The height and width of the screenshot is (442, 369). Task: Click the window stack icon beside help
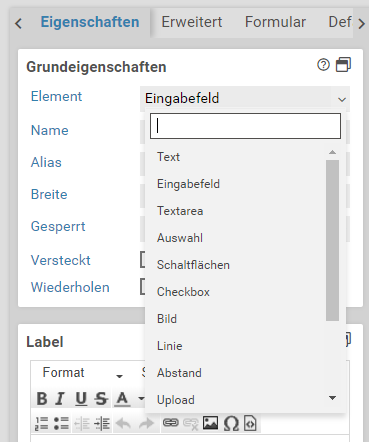click(343, 65)
